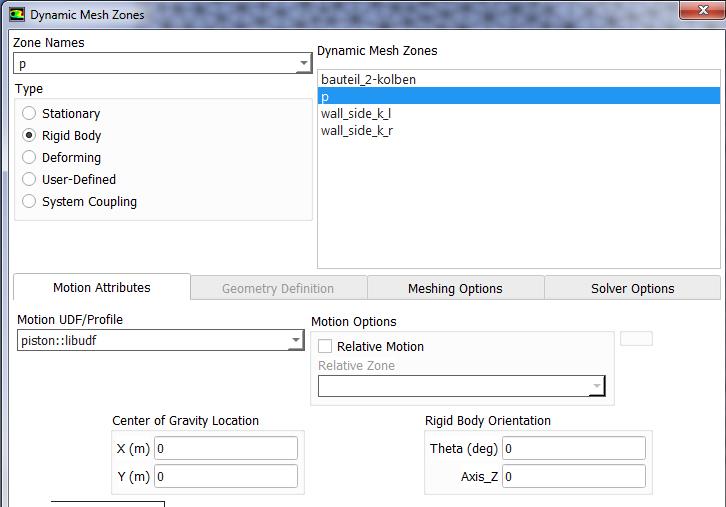Click the Fluent icon in title bar

click(x=17, y=14)
